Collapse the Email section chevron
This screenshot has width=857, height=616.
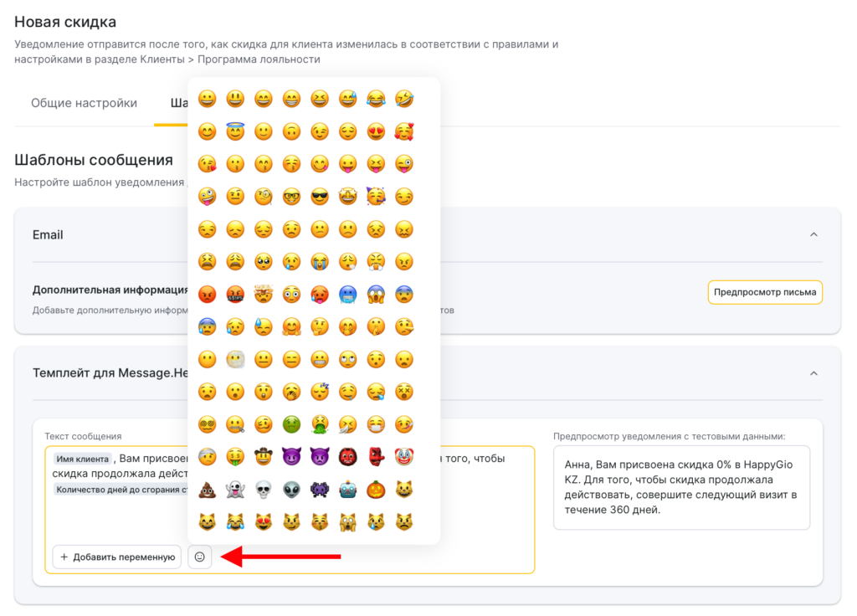(x=813, y=235)
